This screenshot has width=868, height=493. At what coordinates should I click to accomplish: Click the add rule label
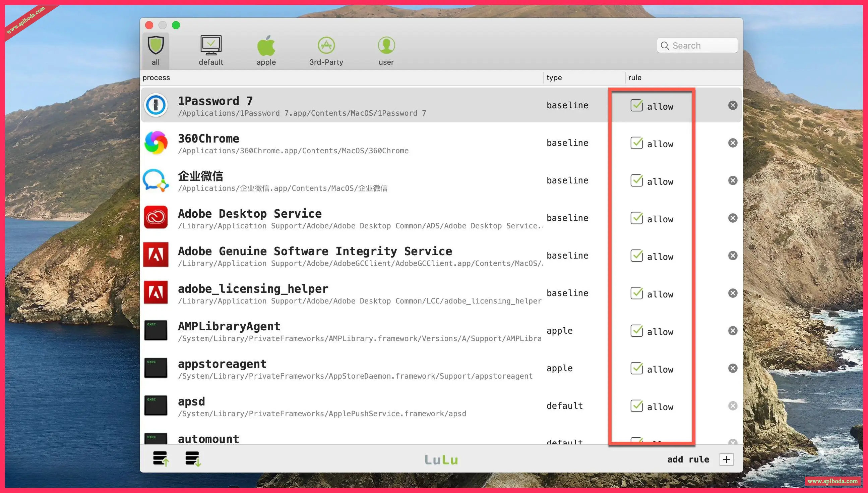click(688, 459)
